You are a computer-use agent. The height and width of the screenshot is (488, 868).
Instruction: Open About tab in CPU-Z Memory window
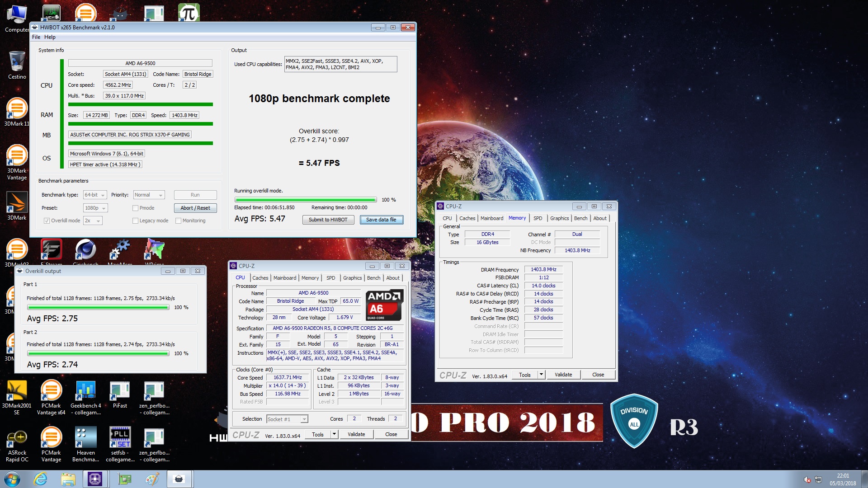pos(600,218)
